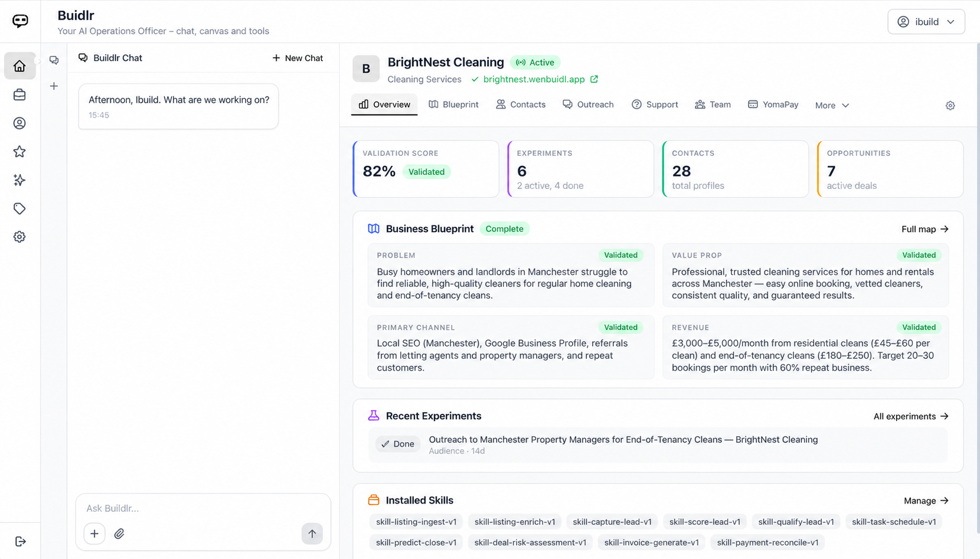
Task: Open the profile icon in the left sidebar
Action: [19, 123]
